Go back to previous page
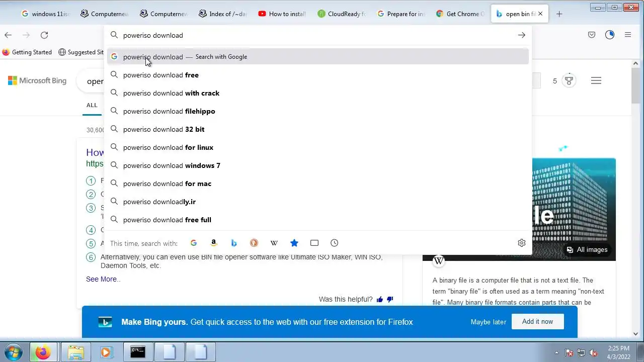644x362 pixels. (x=8, y=35)
